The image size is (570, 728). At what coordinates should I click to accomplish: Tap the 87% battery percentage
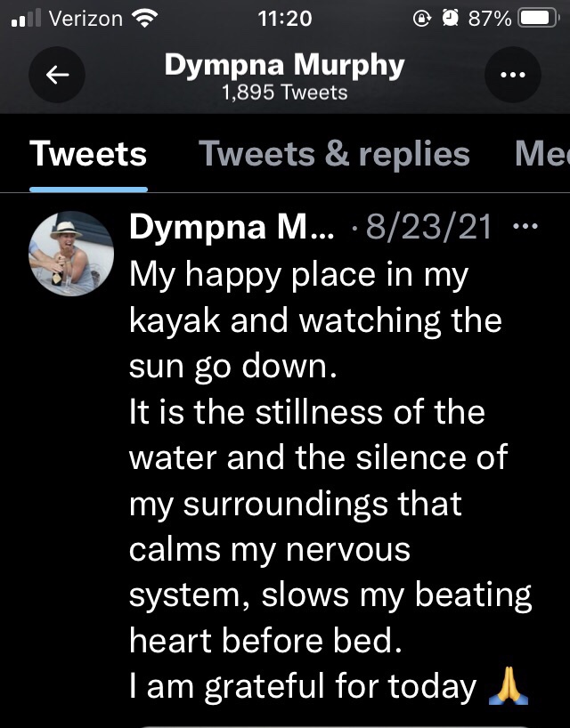coord(489,19)
